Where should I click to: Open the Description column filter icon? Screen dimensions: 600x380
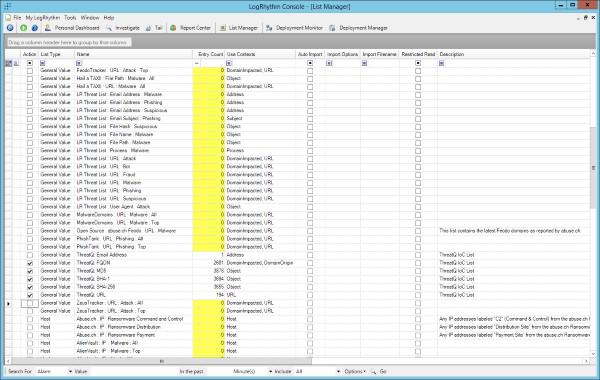coord(442,63)
